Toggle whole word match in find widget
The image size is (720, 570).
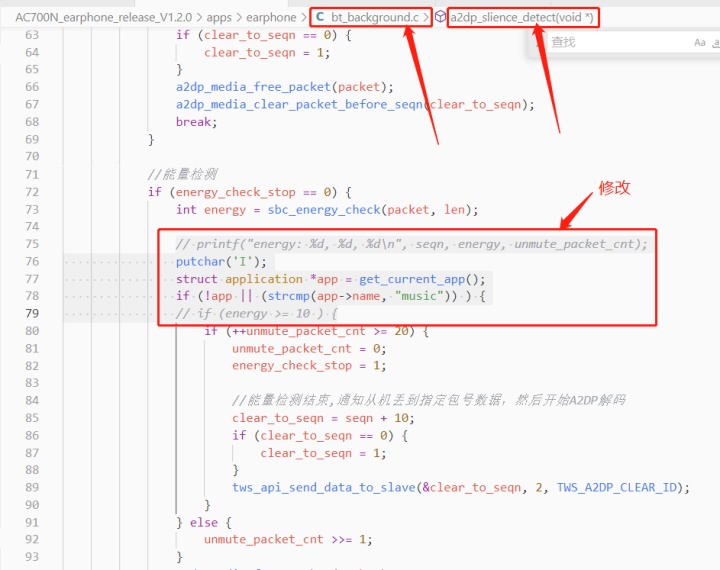tap(716, 43)
